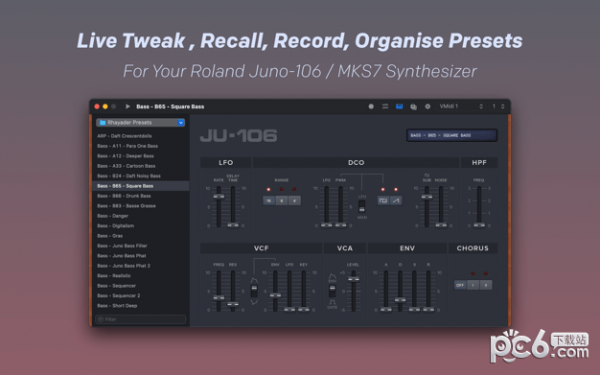Toggle the blue keyboard panel icon
The height and width of the screenshot is (375, 600).
[399, 106]
